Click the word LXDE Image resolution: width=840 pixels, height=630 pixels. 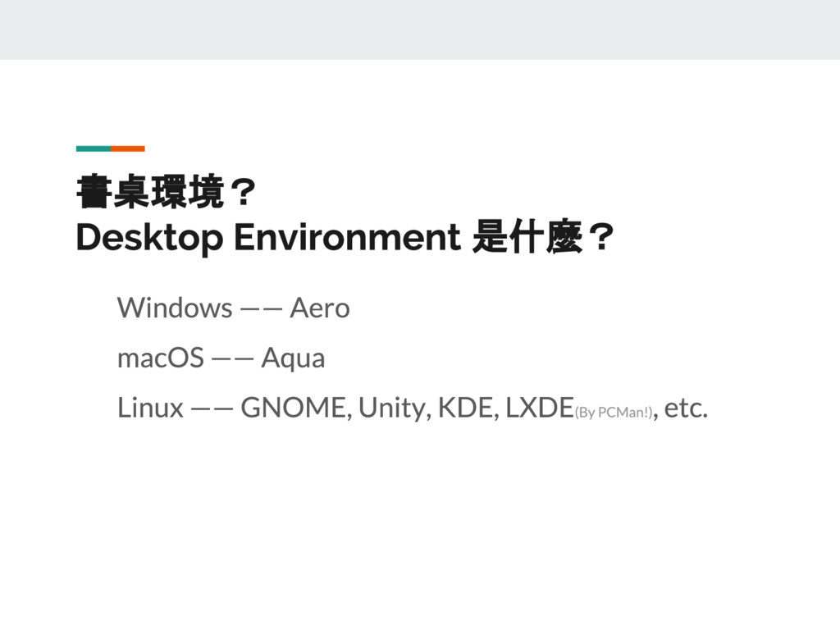click(x=538, y=408)
